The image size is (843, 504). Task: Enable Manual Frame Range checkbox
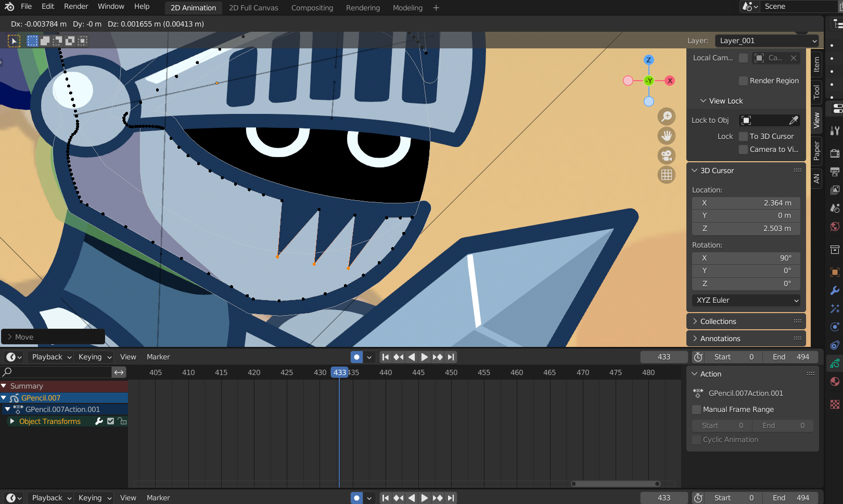(x=696, y=409)
